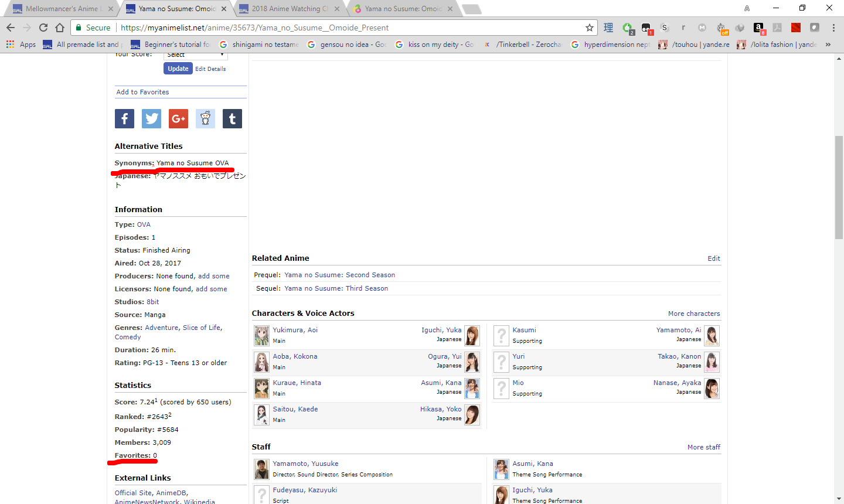Open Iguchi, Yuka voice actor photo
The image size is (844, 504).
click(x=472, y=336)
